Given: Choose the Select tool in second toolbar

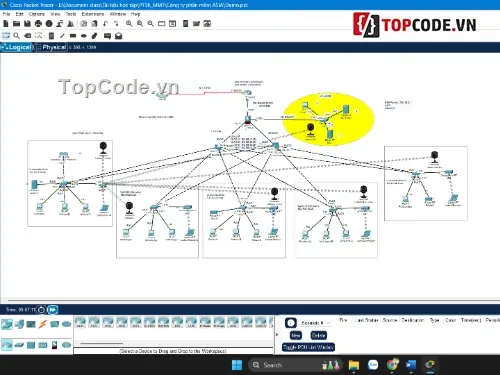Looking at the screenshot, I should point(6,36).
